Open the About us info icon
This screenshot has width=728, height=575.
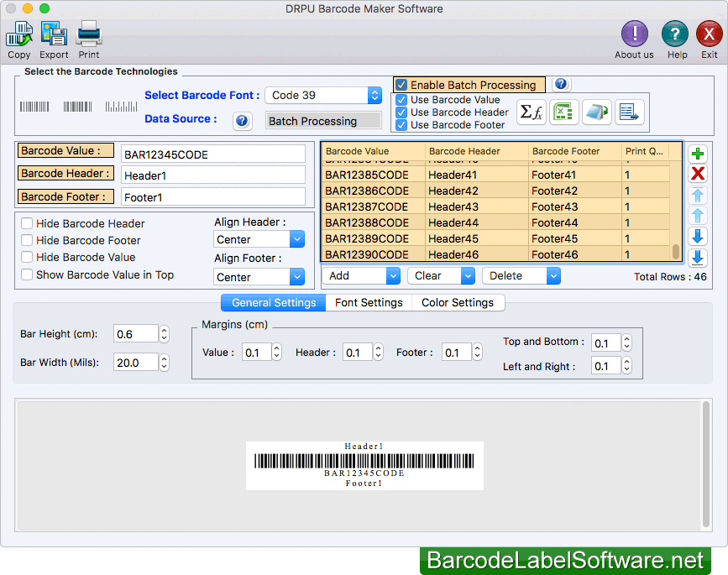[x=634, y=34]
